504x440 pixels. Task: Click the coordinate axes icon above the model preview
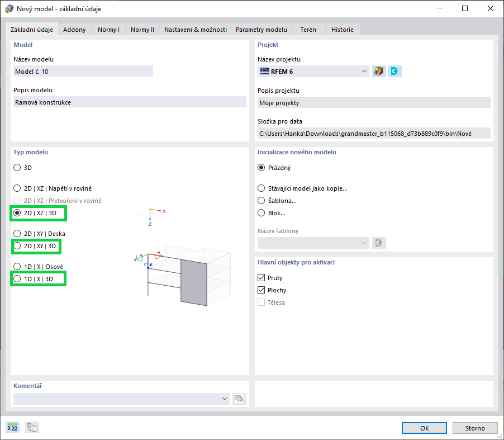click(151, 215)
